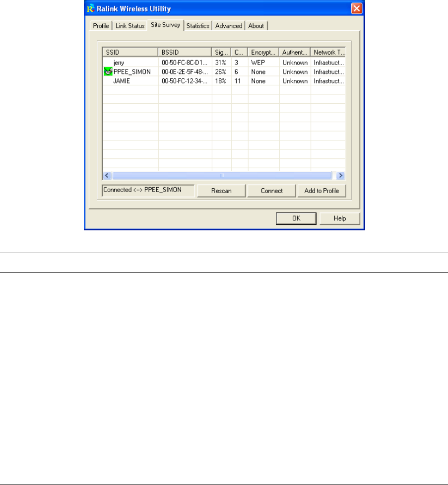The width and height of the screenshot is (448, 485).
Task: Click the Encrypt... column header
Action: [x=263, y=52]
